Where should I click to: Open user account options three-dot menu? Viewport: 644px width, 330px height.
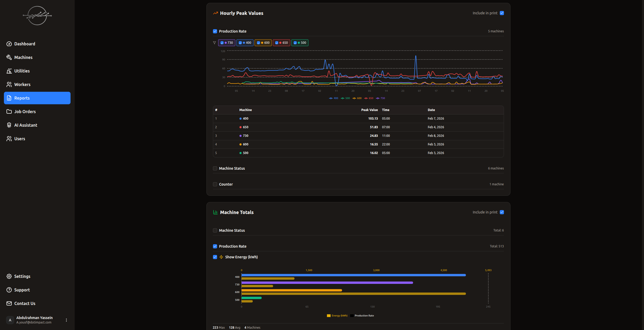[x=66, y=320]
